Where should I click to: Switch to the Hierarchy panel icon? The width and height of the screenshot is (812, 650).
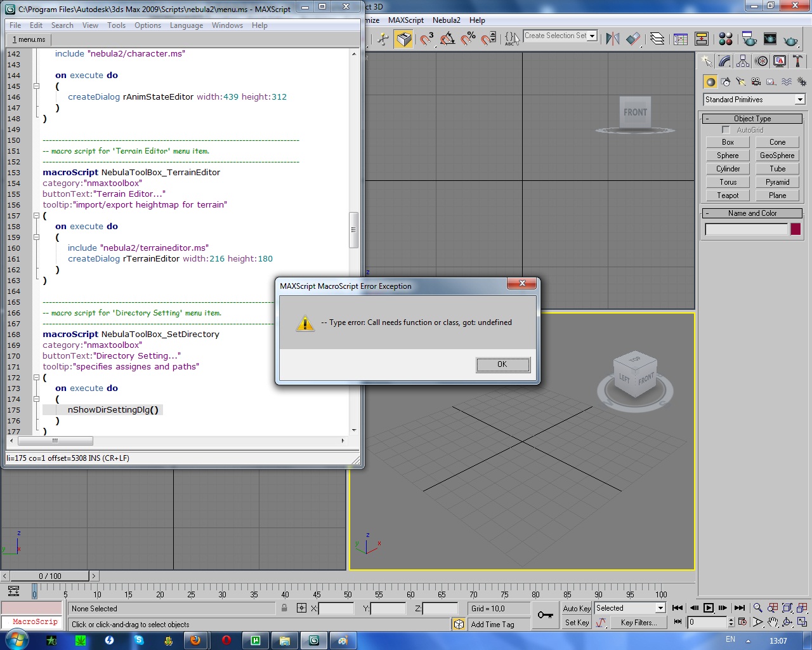(743, 62)
